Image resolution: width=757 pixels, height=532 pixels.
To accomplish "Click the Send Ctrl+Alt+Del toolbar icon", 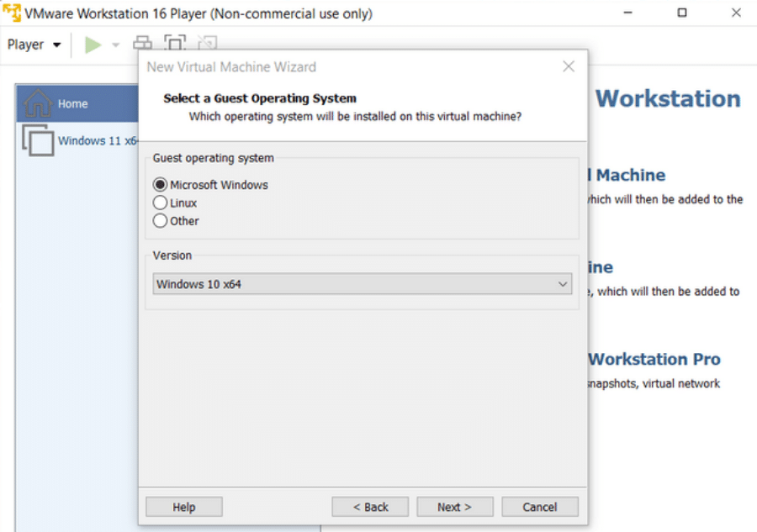I will click(x=143, y=45).
